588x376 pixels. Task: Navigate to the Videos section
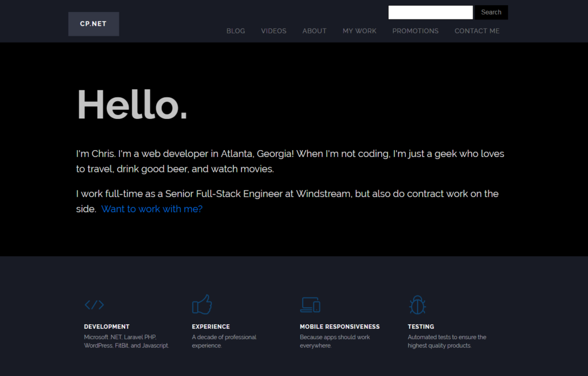[273, 31]
